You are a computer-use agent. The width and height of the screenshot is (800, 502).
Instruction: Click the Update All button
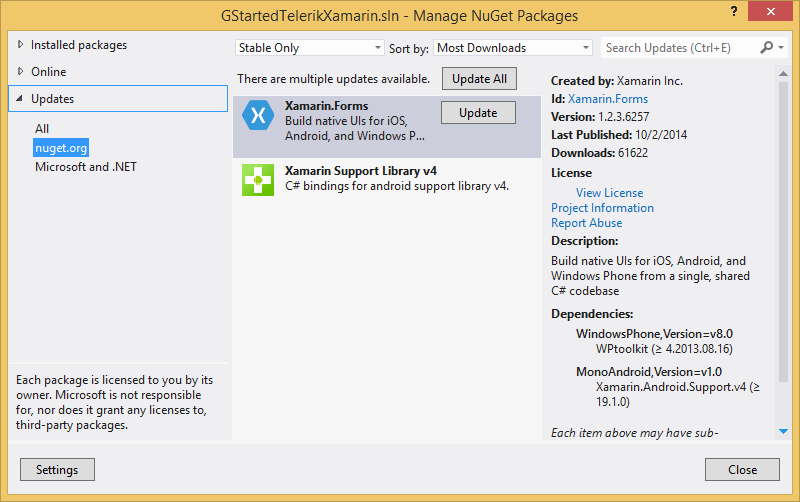pyautogui.click(x=479, y=79)
